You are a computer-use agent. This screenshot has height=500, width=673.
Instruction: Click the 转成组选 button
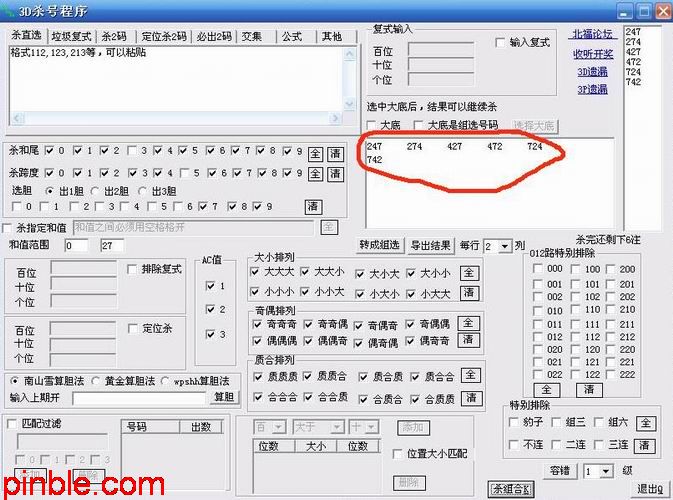tap(380, 246)
